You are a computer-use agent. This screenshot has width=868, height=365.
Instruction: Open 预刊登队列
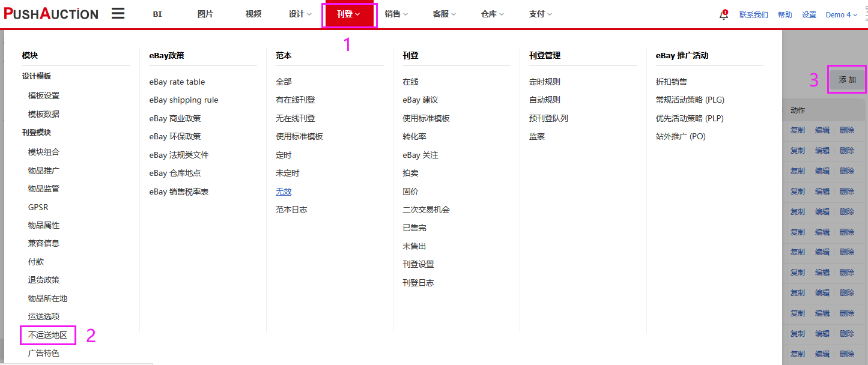[548, 118]
